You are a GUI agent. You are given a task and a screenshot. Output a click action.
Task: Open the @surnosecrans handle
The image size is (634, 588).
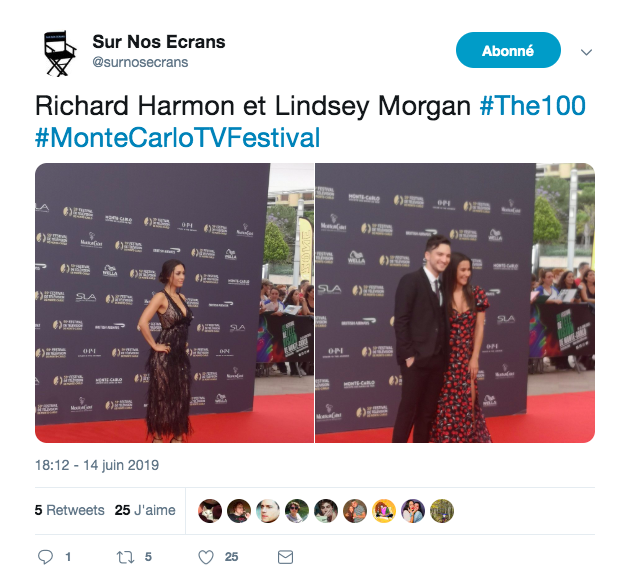click(140, 62)
